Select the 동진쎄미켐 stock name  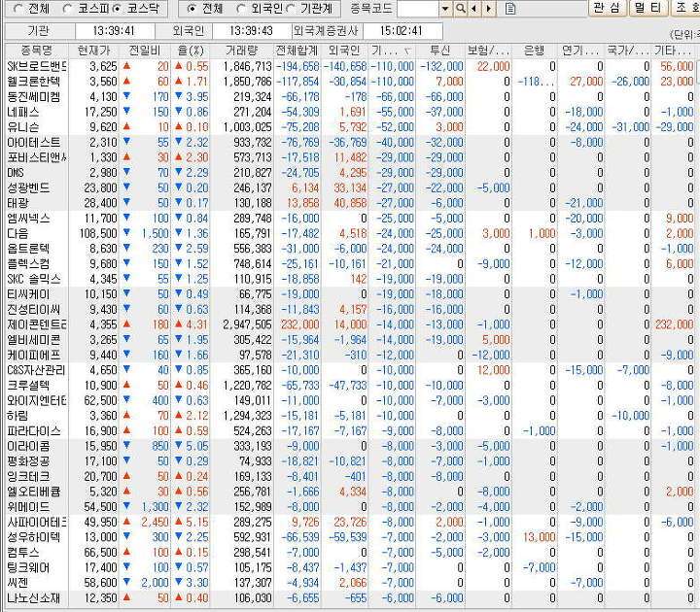(x=33, y=97)
